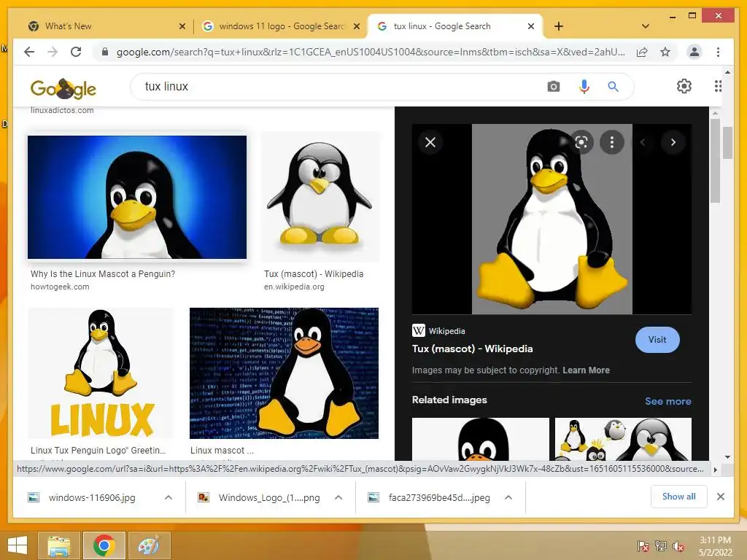This screenshot has width=747, height=560.
Task: Switch to windows 11 logo tab
Action: 280,26
